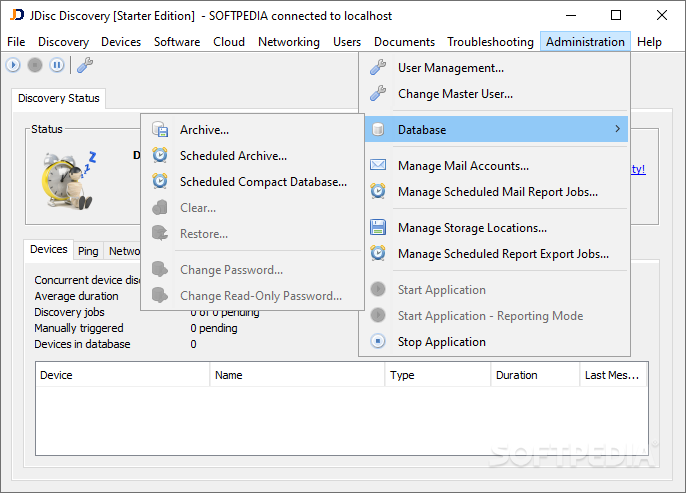Switch to the partially hidden Network tab

(x=123, y=251)
